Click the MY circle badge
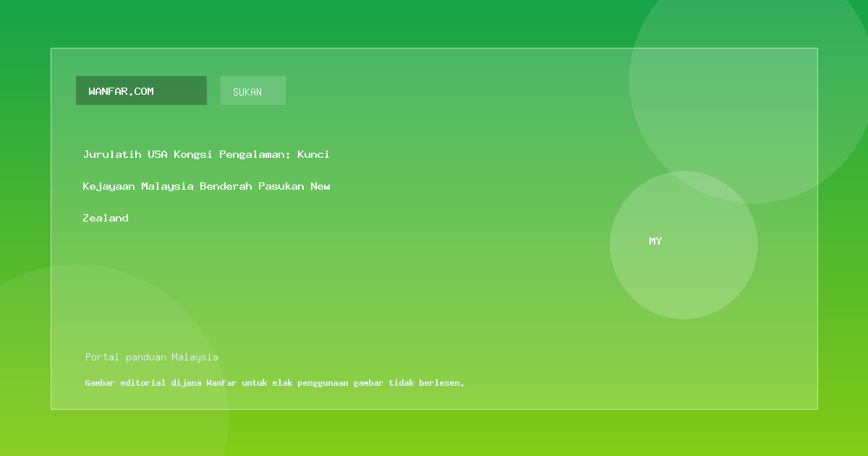 pyautogui.click(x=684, y=245)
